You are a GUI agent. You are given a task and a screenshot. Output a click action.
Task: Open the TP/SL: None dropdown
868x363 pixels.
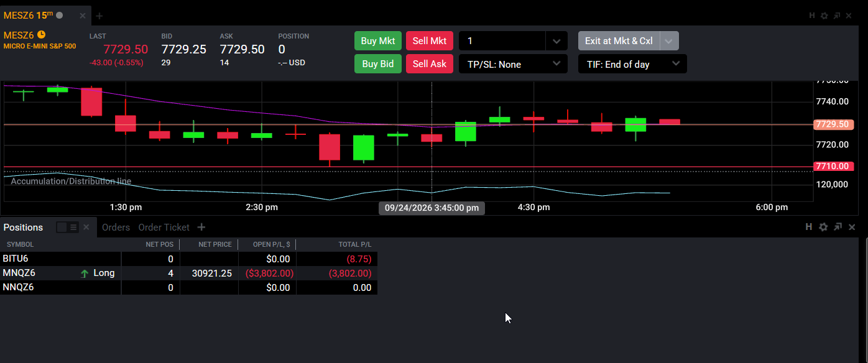[x=513, y=64]
